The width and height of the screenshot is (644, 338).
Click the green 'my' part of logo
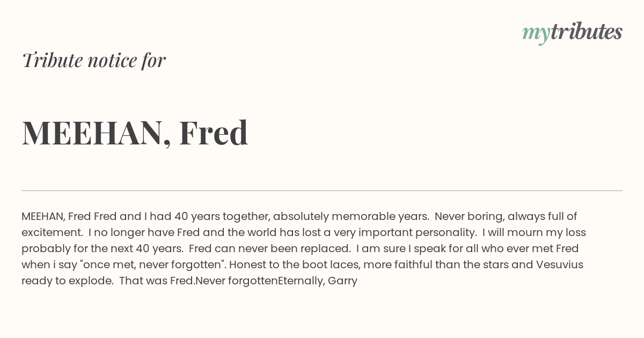(536, 35)
